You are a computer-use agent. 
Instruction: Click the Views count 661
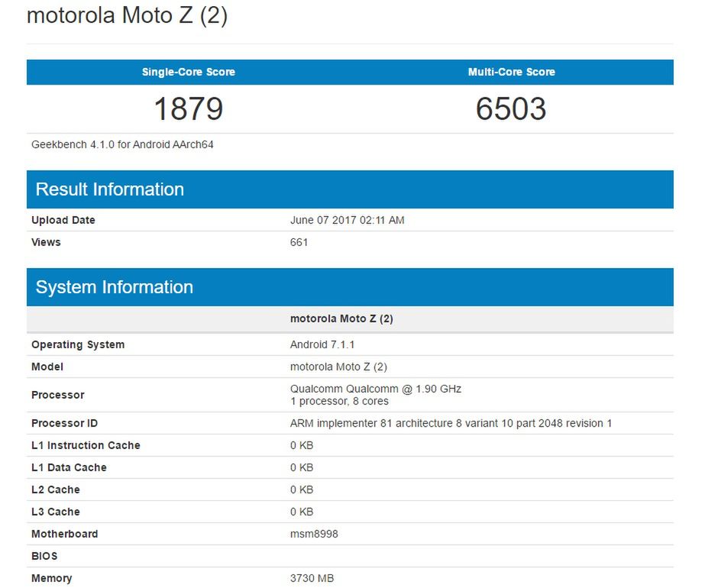297,242
